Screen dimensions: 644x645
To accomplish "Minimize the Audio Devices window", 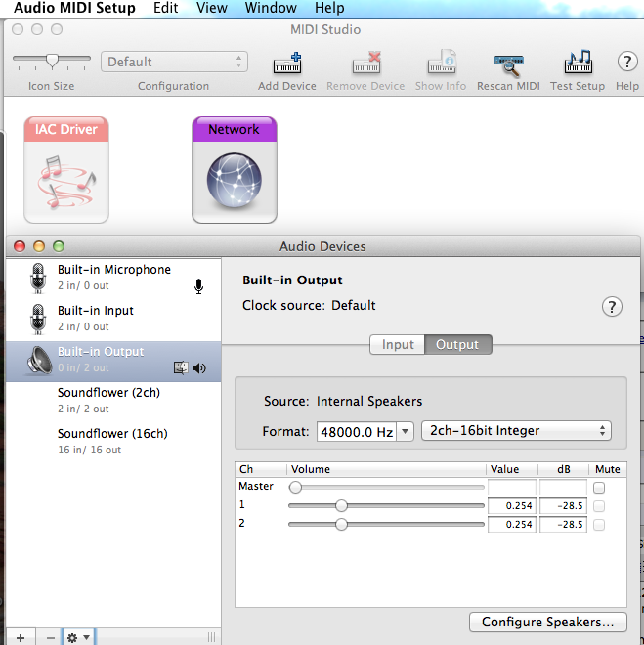I will (x=39, y=246).
